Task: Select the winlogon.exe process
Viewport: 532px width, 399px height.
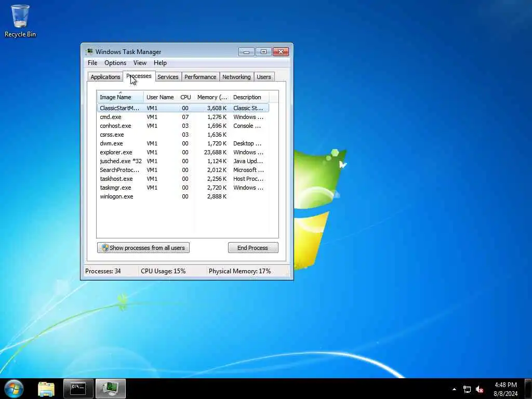Action: pos(183,196)
